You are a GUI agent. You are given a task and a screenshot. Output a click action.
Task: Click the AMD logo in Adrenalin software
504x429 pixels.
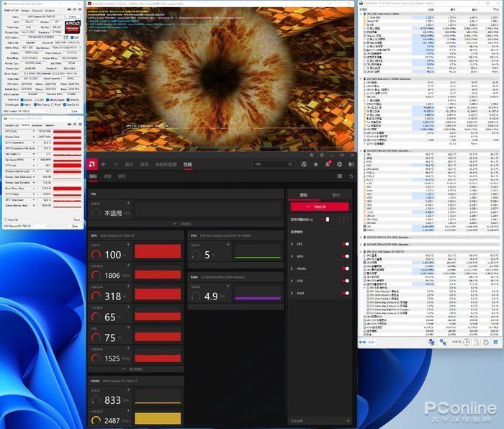coord(92,164)
